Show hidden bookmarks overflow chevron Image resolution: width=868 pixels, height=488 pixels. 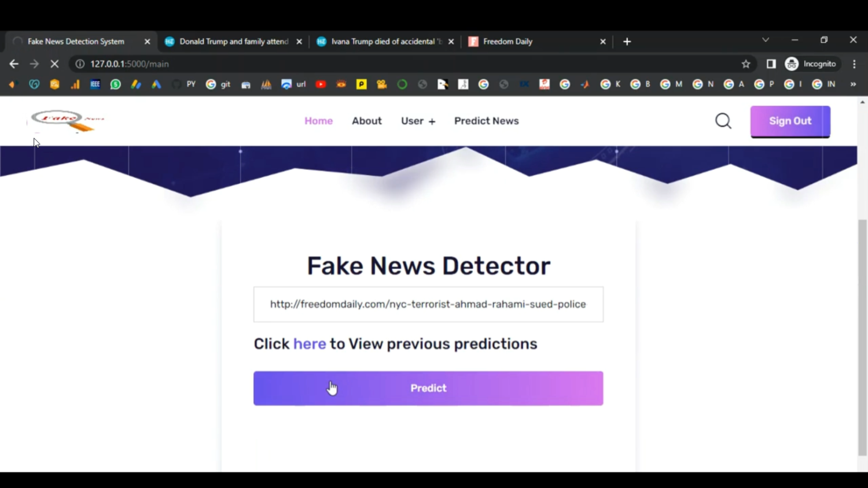[x=853, y=84]
